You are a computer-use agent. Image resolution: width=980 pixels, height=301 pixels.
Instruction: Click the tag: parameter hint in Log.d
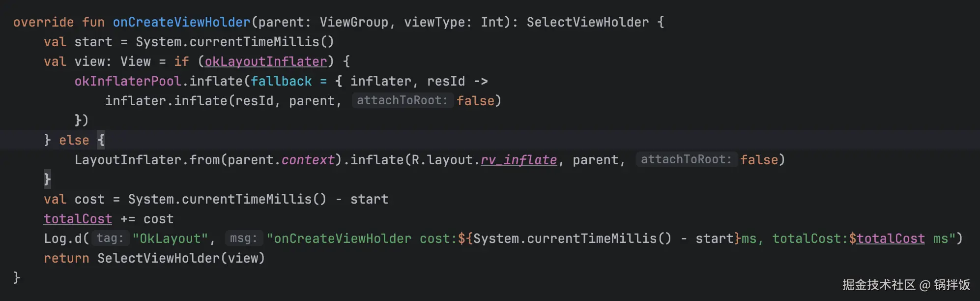[x=110, y=238]
